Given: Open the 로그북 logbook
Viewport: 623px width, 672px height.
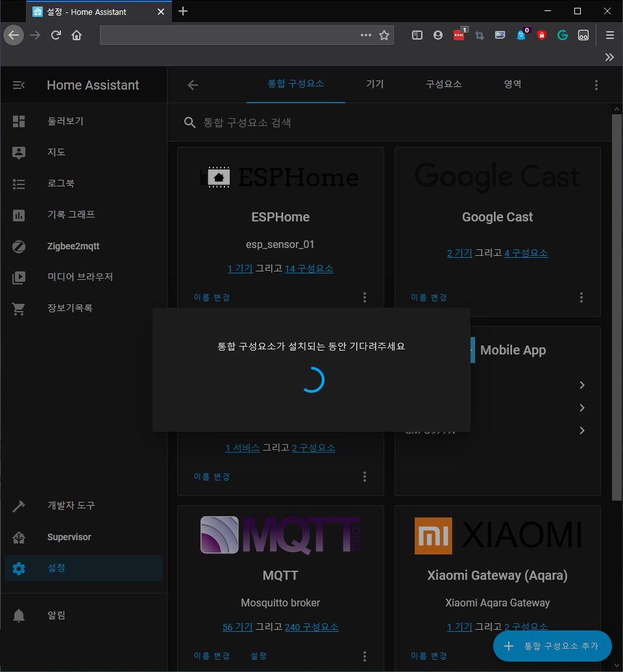Looking at the screenshot, I should (x=84, y=184).
